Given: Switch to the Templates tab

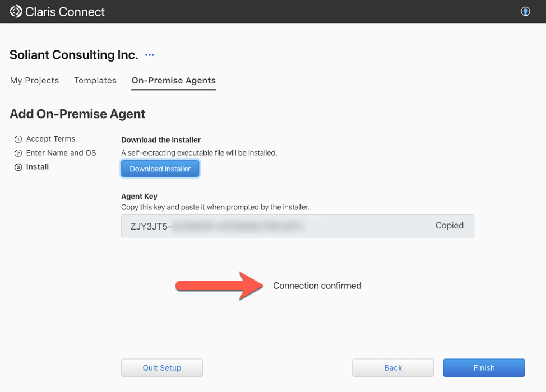Looking at the screenshot, I should point(95,80).
